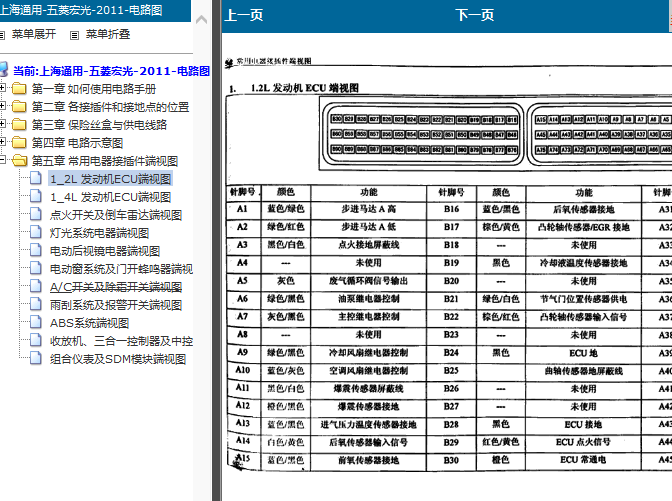This screenshot has width=672, height=501.
Task: Click the pin number cell A10
Action: coord(243,370)
